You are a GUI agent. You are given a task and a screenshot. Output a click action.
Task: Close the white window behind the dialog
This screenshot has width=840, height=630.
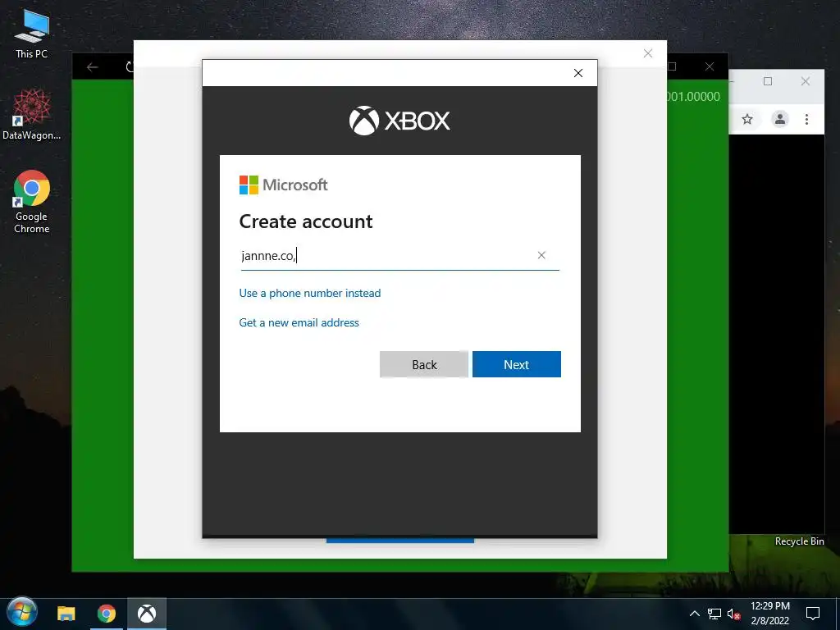(x=648, y=53)
